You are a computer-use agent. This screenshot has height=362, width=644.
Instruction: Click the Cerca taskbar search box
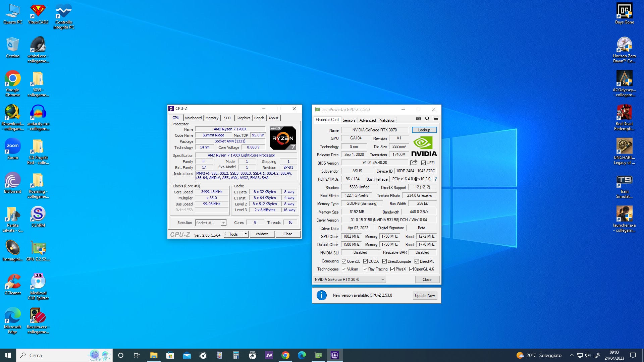[x=64, y=355]
